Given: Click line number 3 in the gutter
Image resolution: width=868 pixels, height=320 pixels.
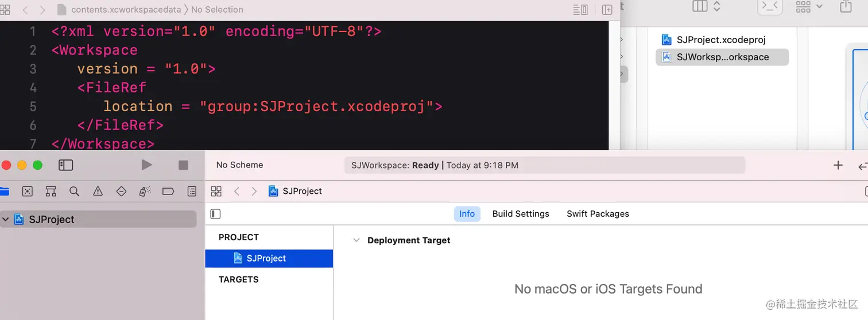Looking at the screenshot, I should [x=33, y=69].
